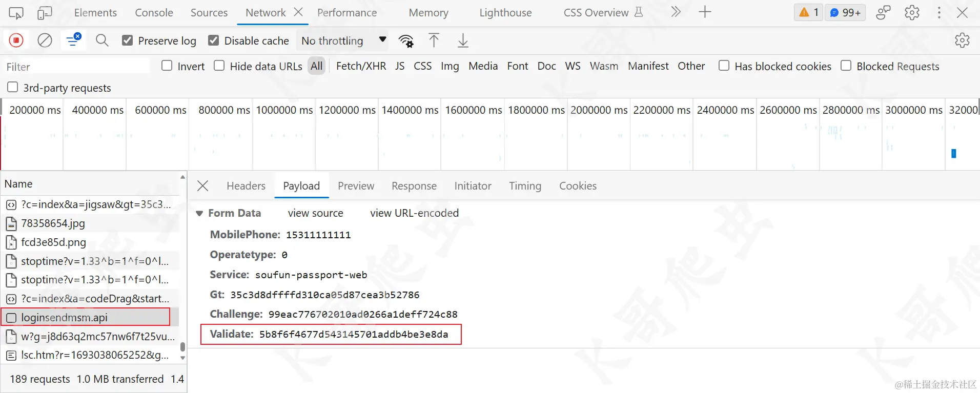This screenshot has height=393, width=980.
Task: Click the fcd3e85d.png image file icon
Action: [x=11, y=242]
